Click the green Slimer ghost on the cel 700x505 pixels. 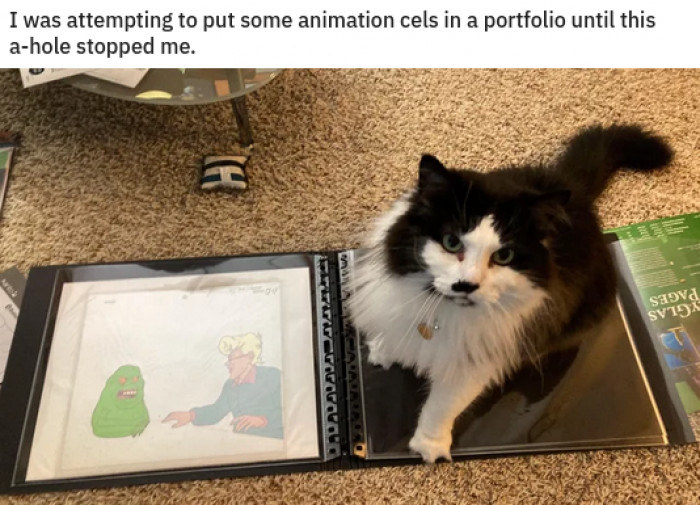[121, 401]
